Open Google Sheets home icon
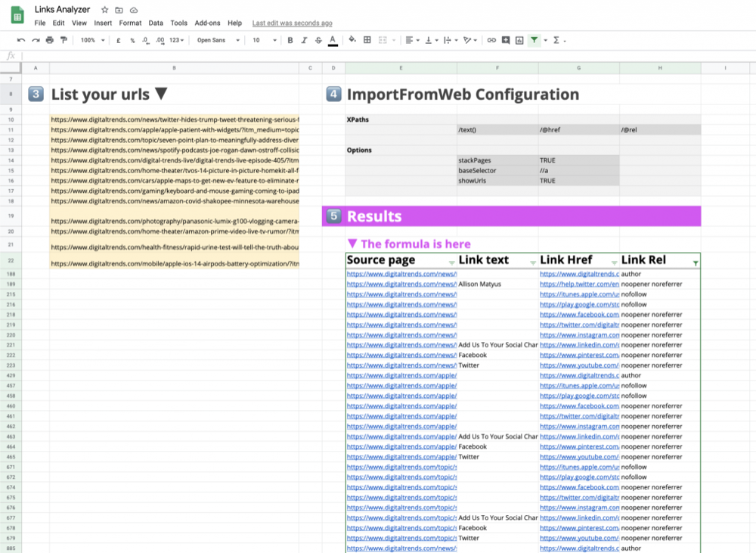 (x=17, y=15)
